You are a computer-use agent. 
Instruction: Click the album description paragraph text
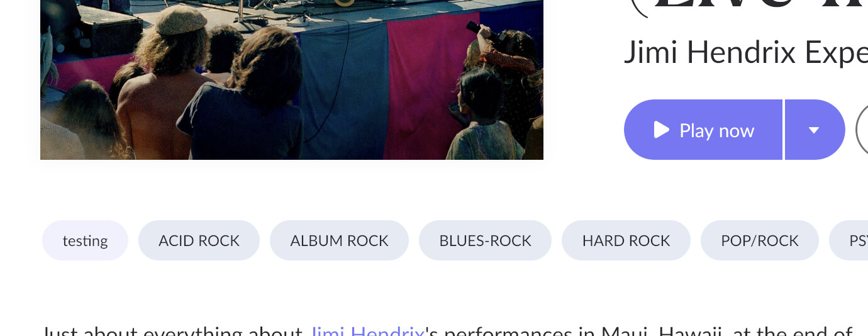pos(447,331)
